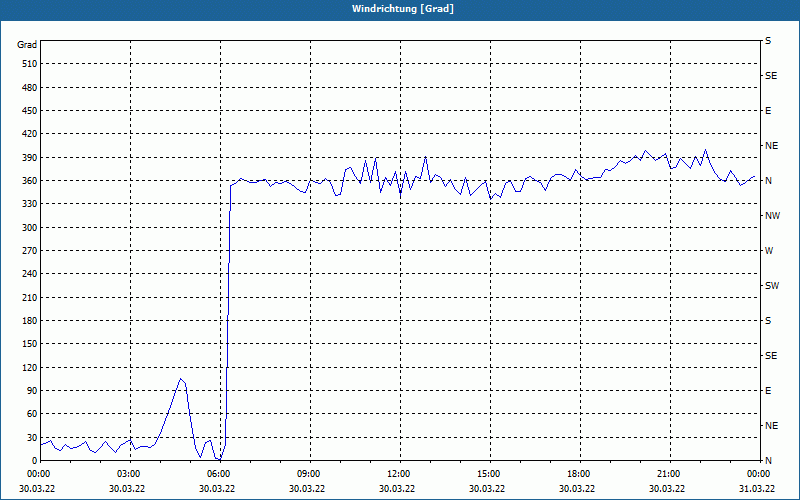800x500 pixels.
Task: Select the y-axis value "270"
Action: [30, 251]
